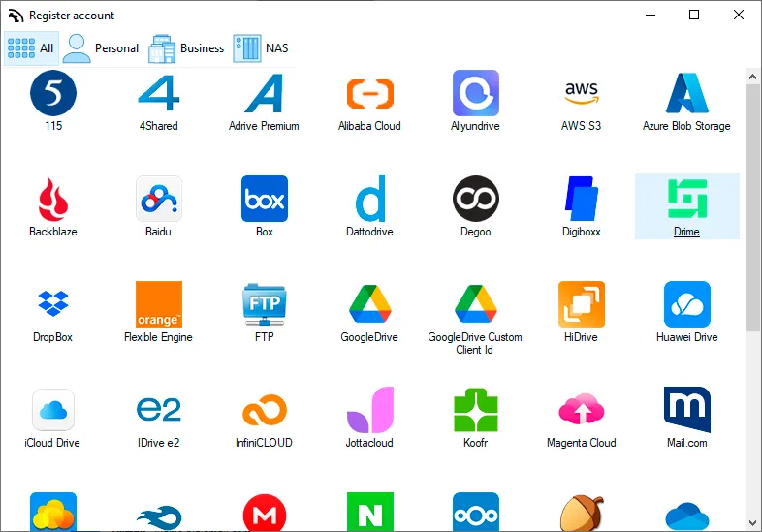Select the Degoo infinity icon
The width and height of the screenshot is (762, 532).
coord(476,199)
